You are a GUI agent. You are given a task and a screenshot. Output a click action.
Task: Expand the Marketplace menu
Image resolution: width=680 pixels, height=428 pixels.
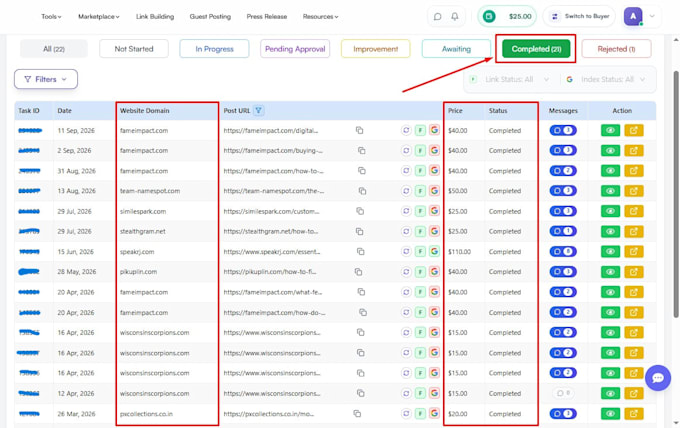coord(98,16)
